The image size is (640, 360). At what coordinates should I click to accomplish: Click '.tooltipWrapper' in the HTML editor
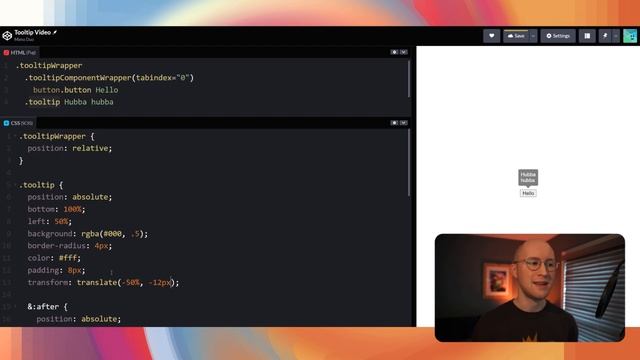coord(49,65)
